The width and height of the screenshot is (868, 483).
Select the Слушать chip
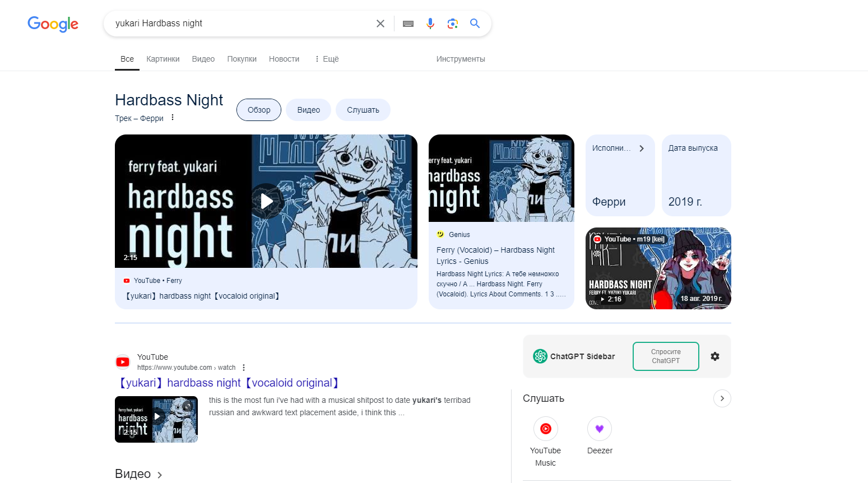[363, 110]
